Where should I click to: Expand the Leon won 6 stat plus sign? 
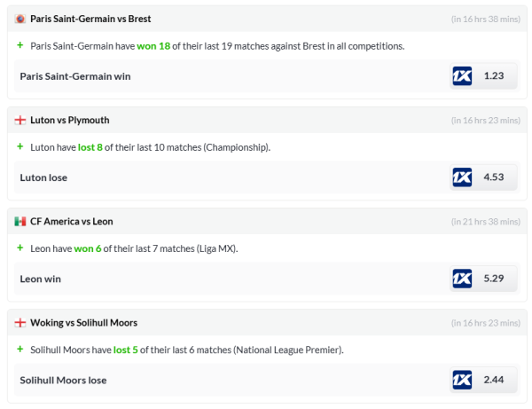[x=20, y=248]
